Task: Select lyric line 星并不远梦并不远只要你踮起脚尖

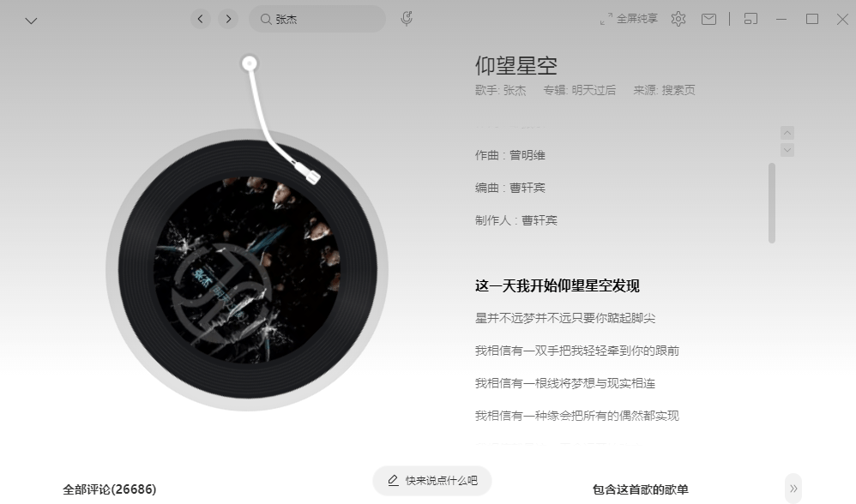Action: point(565,318)
